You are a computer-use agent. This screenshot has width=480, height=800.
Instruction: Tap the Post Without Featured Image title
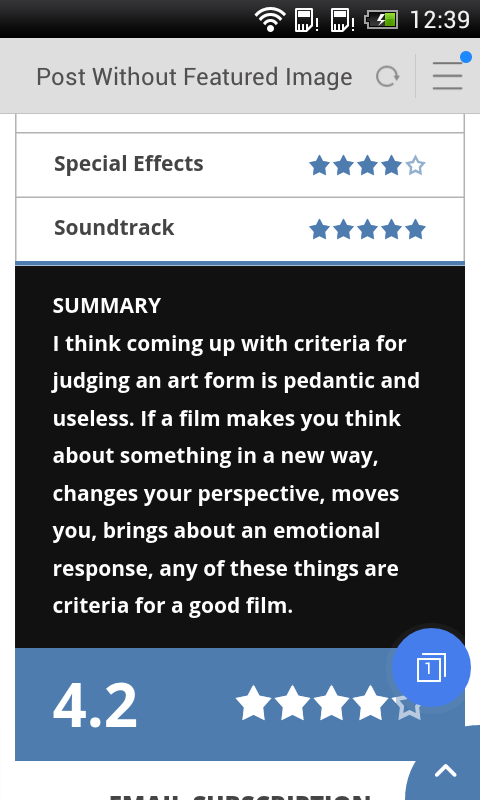pos(194,77)
